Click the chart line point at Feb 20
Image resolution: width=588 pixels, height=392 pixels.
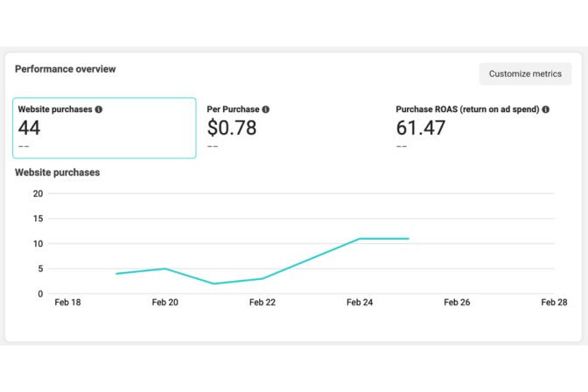[x=164, y=269]
